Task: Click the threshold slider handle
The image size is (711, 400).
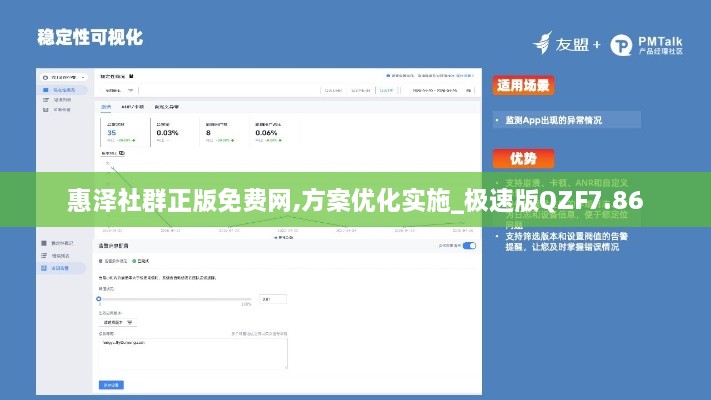Action: click(99, 299)
